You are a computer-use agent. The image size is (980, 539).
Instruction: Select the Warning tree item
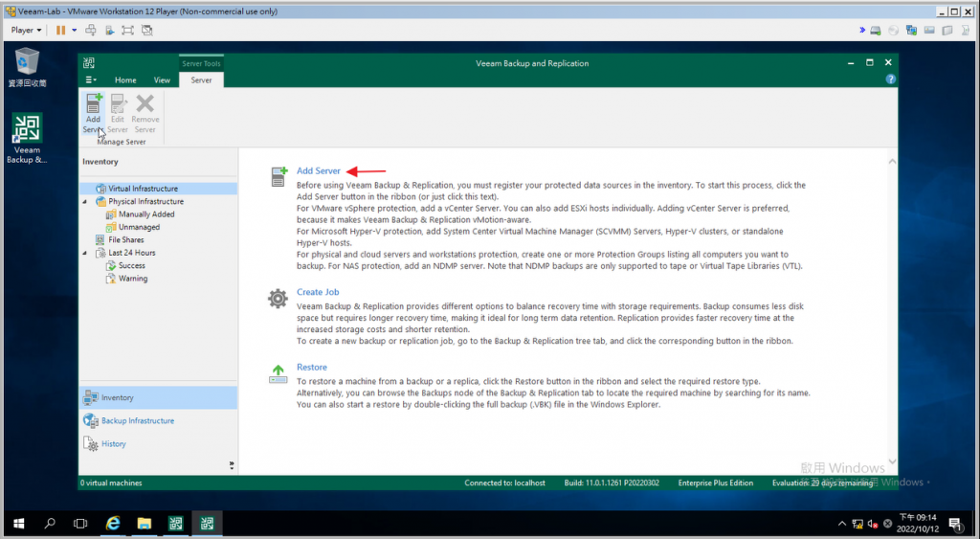pos(132,279)
